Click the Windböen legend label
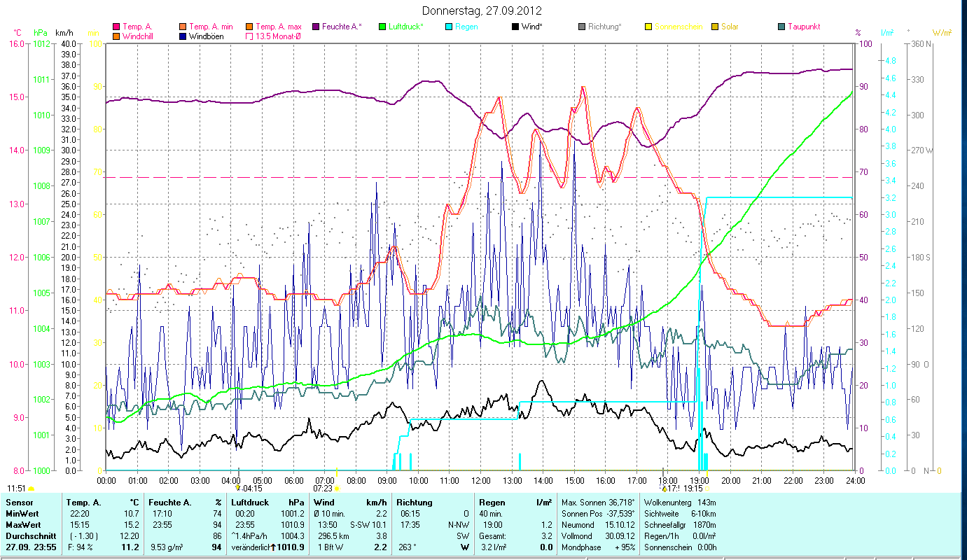Viewport: 967px width, 560px height. click(207, 36)
